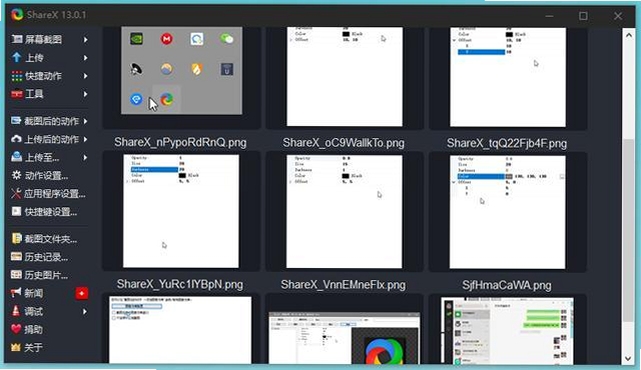The height and width of the screenshot is (370, 641).
Task: Select bottom-row thumbnail showing chat window
Action: tap(507, 330)
